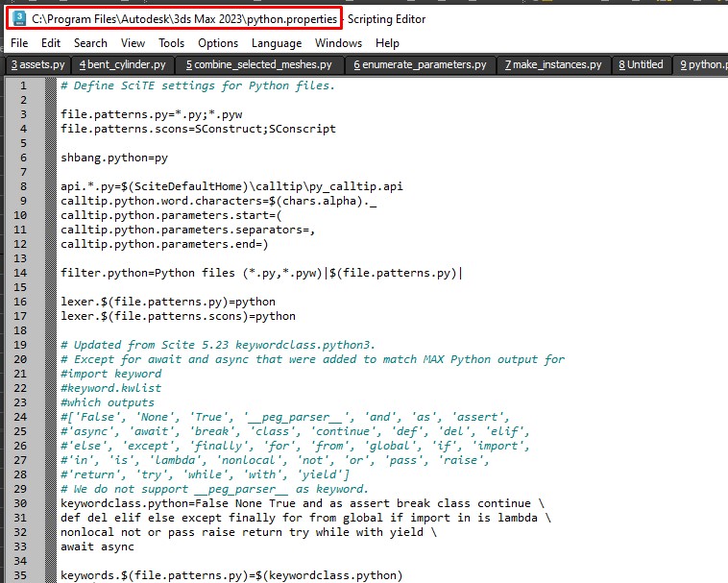Open the Windows menu

(338, 43)
